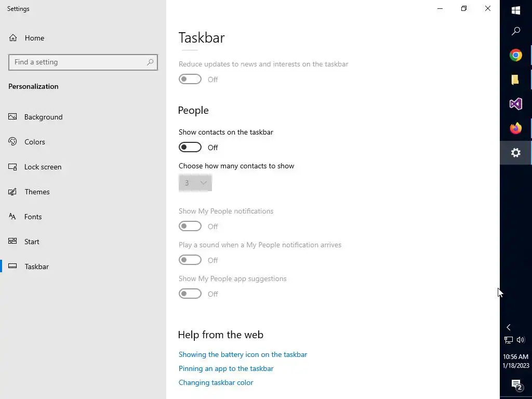Open Firefox from the taskbar
The image size is (532, 399).
coord(515,128)
